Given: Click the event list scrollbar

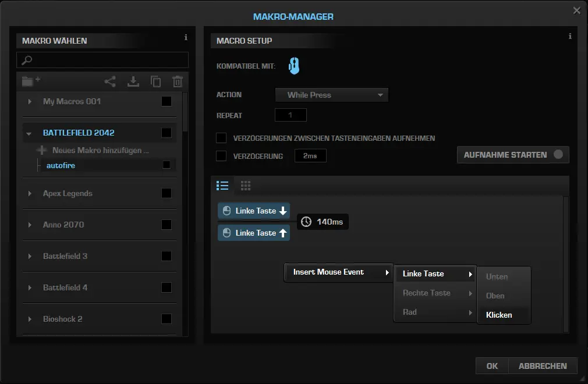Looking at the screenshot, I should coord(566,264).
